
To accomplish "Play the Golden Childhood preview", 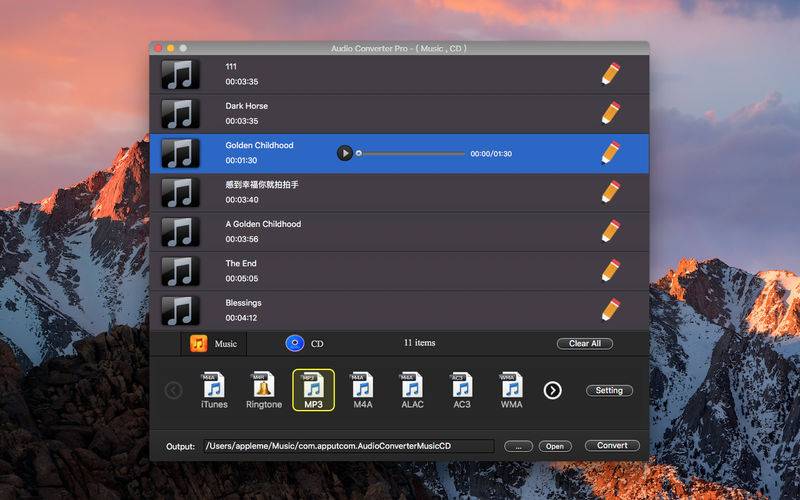I will click(x=345, y=153).
